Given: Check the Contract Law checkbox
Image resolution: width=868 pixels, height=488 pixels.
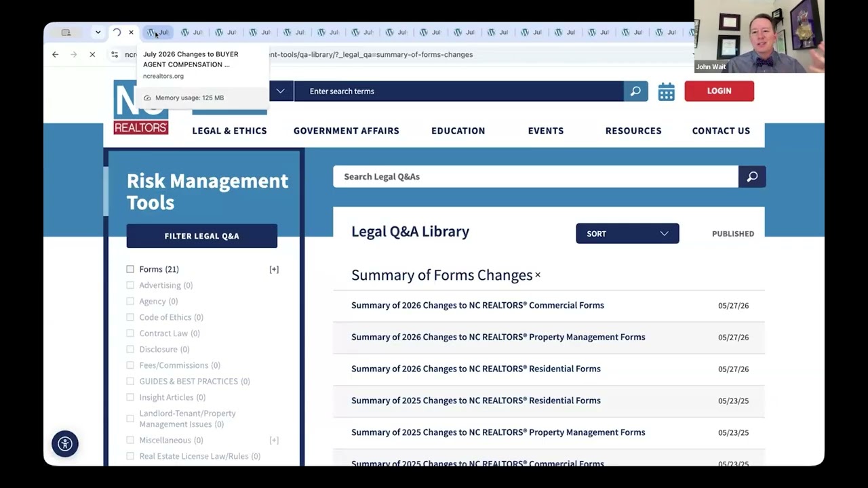Looking at the screenshot, I should pos(130,333).
